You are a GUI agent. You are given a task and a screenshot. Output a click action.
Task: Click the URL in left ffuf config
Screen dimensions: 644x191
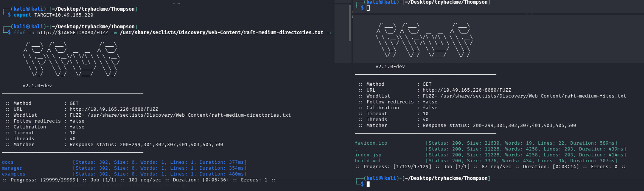(114, 109)
